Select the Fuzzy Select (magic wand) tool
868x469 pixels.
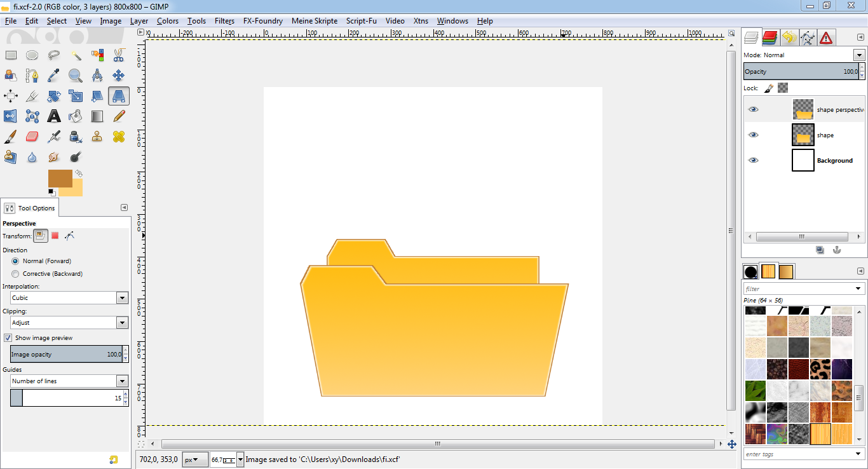coord(75,55)
